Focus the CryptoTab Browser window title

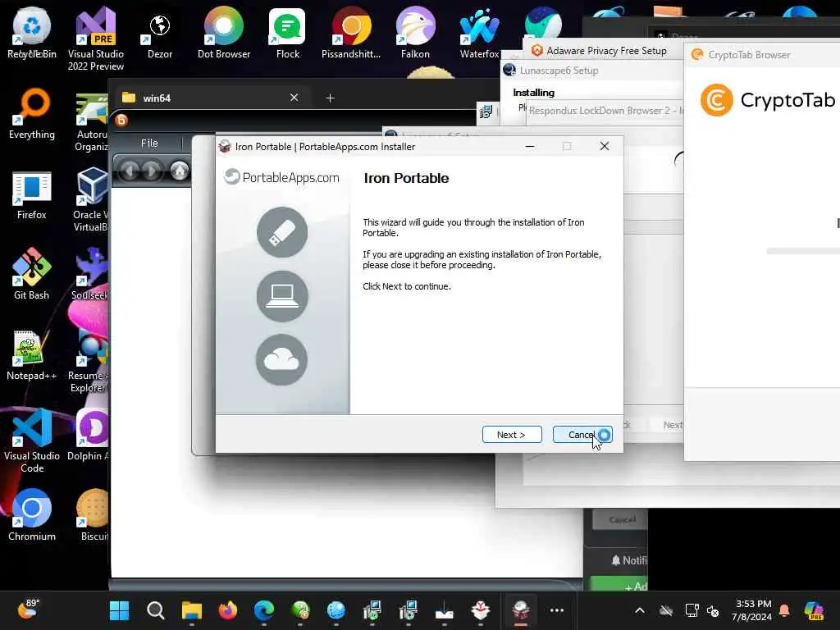[749, 55]
